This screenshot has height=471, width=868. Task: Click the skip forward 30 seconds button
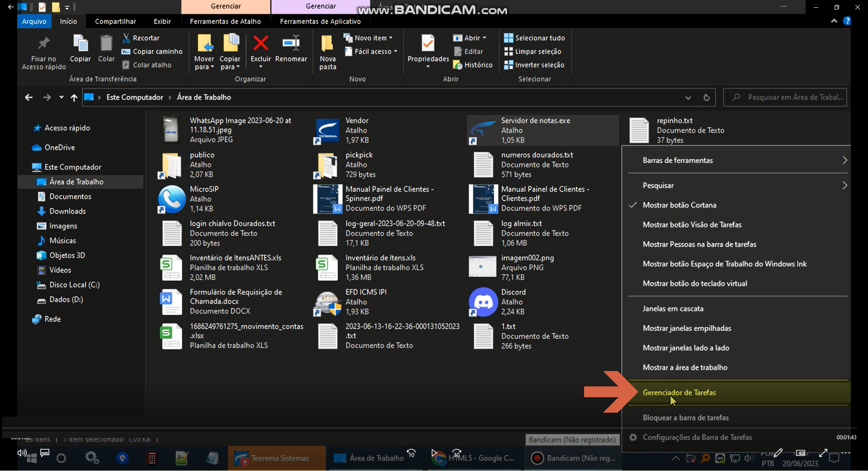(457, 453)
